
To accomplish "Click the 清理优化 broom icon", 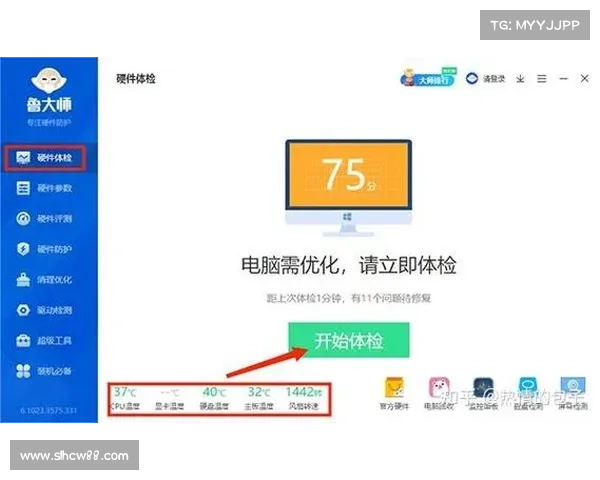I will 23,280.
